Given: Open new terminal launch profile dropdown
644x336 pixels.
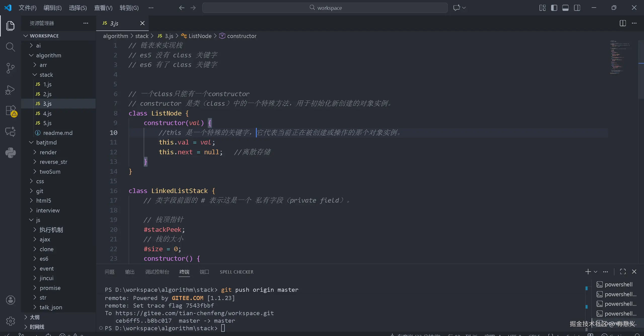Looking at the screenshot, I should click(595, 272).
